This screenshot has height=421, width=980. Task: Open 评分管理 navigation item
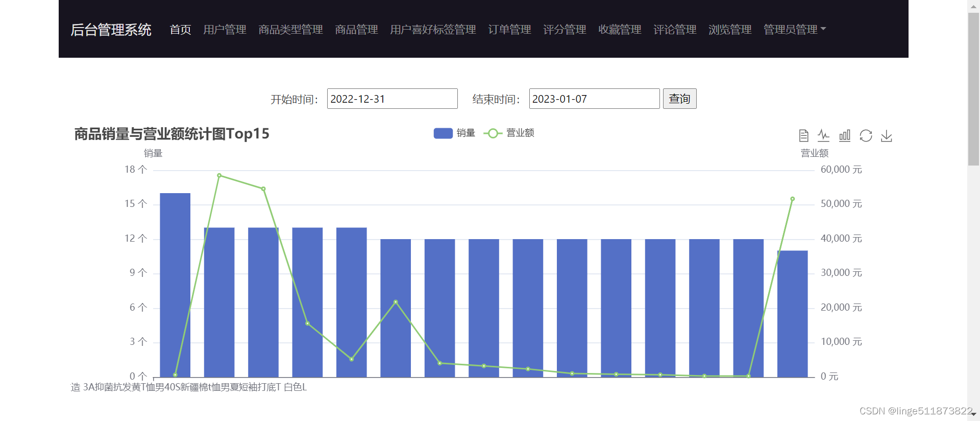tap(565, 30)
